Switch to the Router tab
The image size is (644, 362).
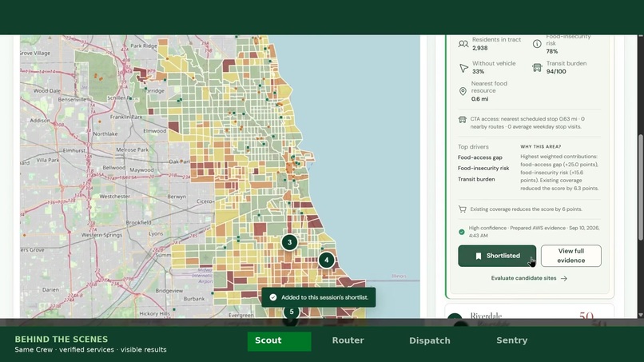tap(348, 340)
